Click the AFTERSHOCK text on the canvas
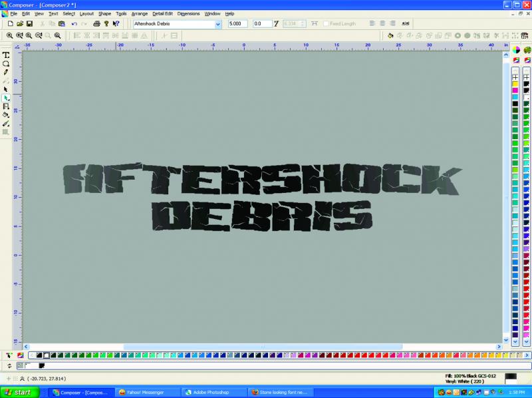This screenshot has width=532, height=398. (x=262, y=179)
